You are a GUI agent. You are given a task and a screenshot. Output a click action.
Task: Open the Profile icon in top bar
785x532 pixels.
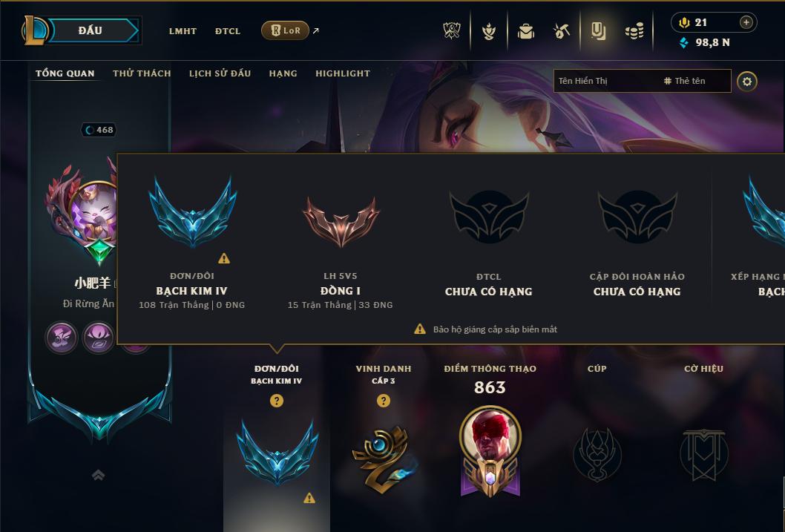point(598,31)
